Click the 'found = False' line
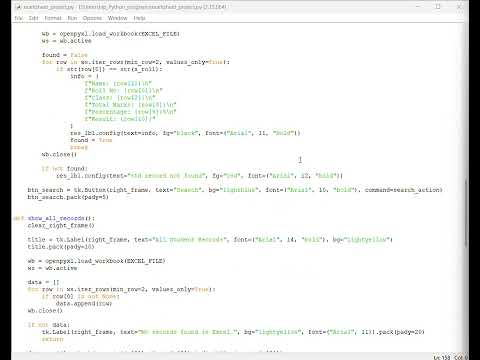Viewport: 480px width, 360px height. (x=65, y=55)
